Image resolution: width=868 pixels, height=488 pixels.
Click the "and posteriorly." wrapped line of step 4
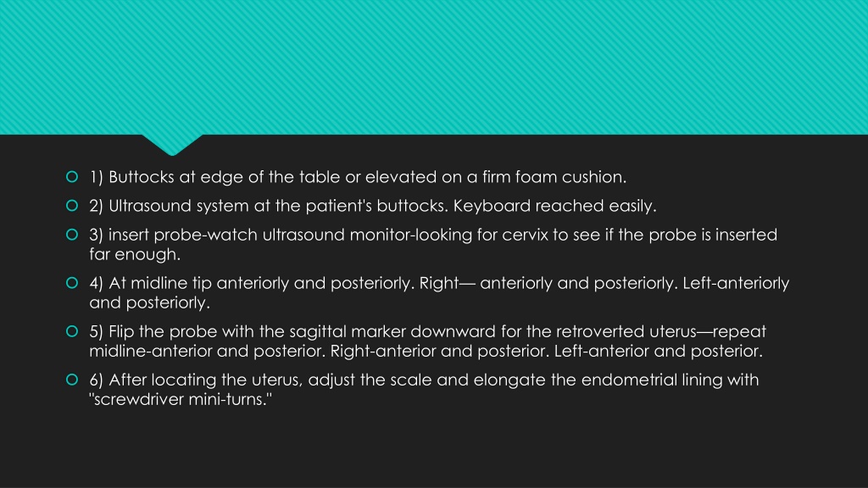tap(149, 303)
